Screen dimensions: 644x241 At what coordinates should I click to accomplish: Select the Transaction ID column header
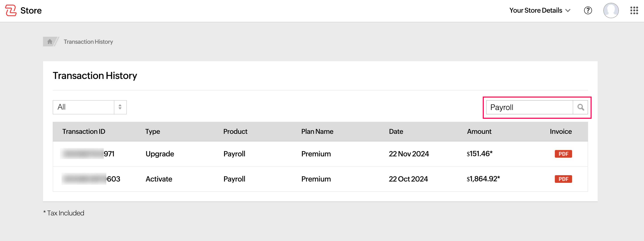84,131
